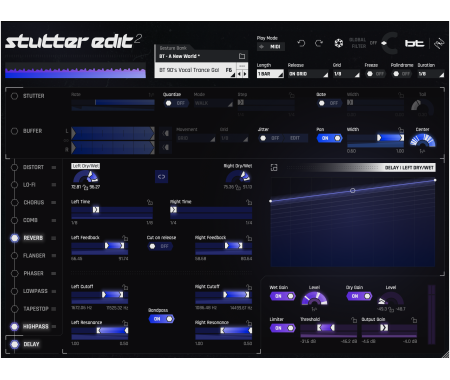Select the Reverb effect module
This screenshot has width=450, height=380.
point(33,238)
